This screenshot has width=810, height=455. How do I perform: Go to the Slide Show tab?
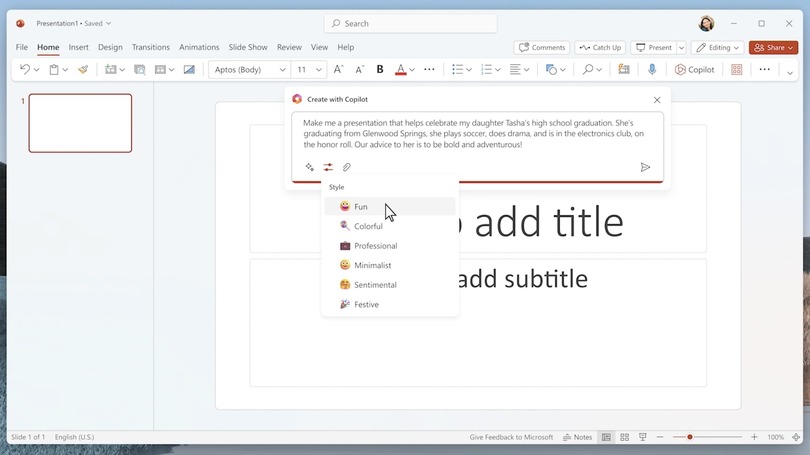[x=248, y=47]
